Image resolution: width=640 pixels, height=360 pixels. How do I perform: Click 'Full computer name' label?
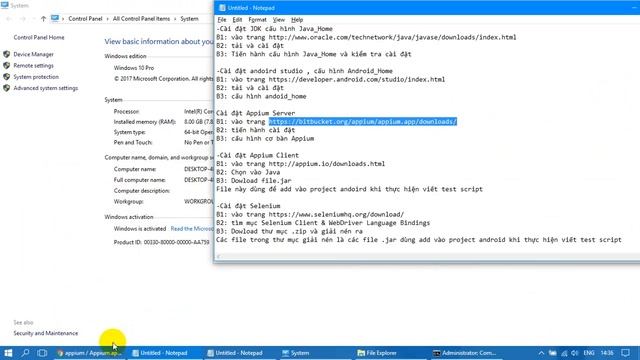coord(140,180)
